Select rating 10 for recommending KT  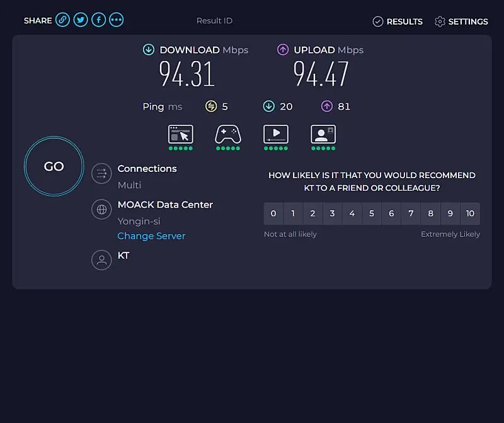(470, 214)
